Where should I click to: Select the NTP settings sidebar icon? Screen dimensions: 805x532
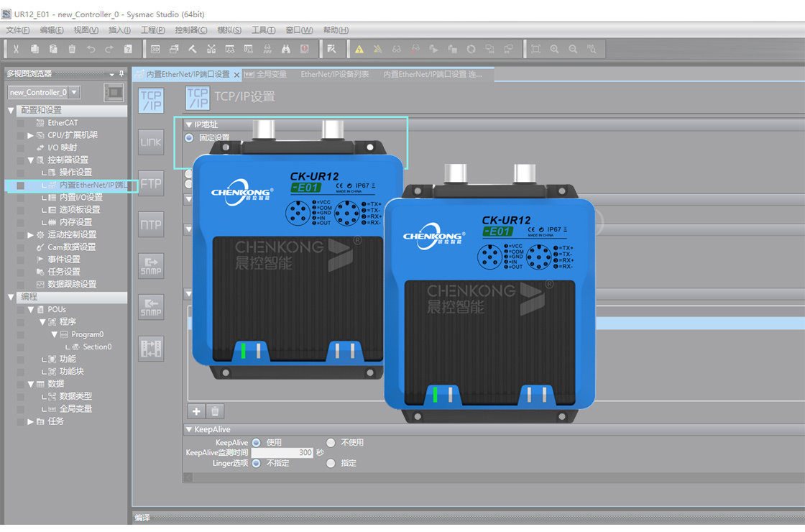151,224
